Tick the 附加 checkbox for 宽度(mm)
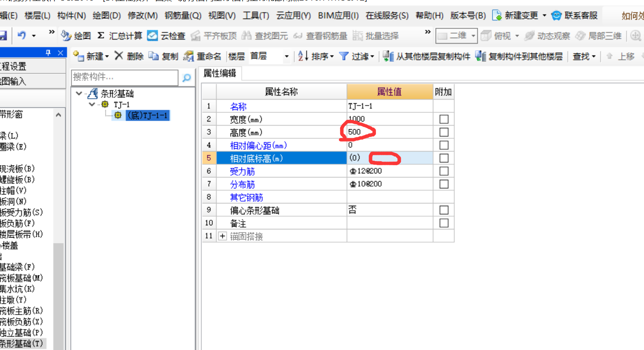Image resolution: width=644 pixels, height=350 pixels. point(443,119)
